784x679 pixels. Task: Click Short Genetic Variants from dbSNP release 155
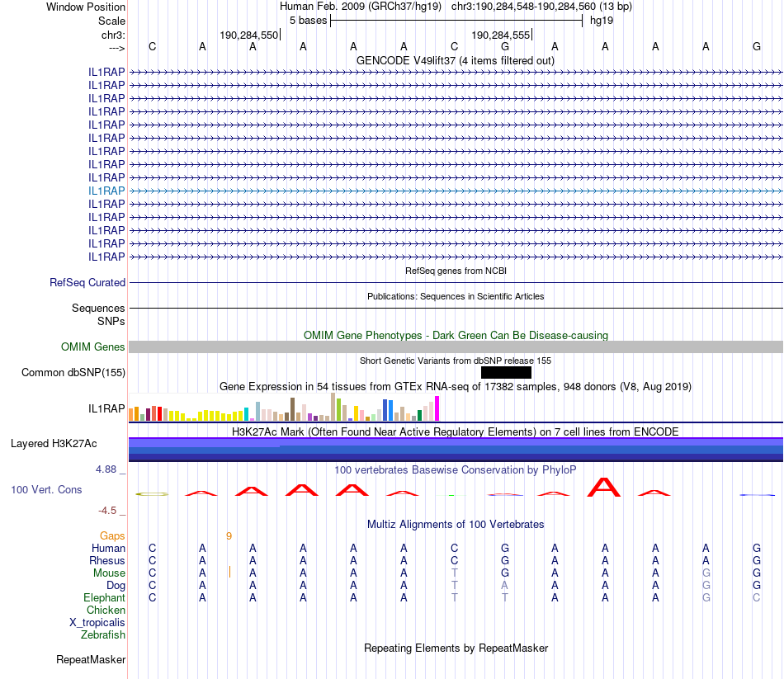pos(456,361)
